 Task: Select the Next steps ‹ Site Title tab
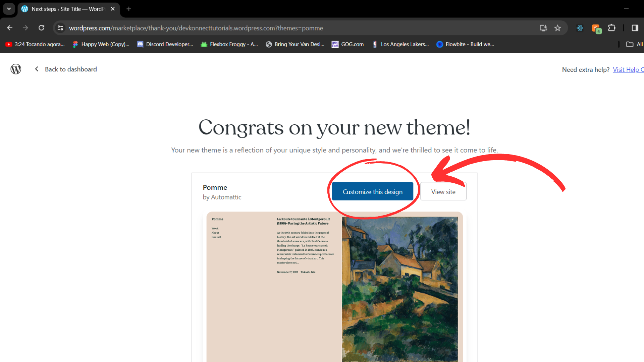pyautogui.click(x=68, y=9)
